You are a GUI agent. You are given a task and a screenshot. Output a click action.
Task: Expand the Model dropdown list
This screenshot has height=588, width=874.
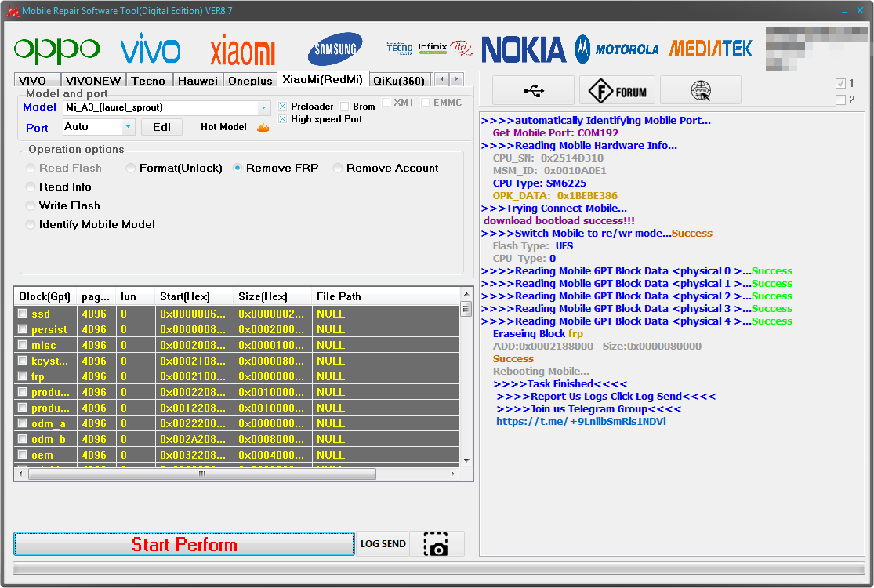263,107
